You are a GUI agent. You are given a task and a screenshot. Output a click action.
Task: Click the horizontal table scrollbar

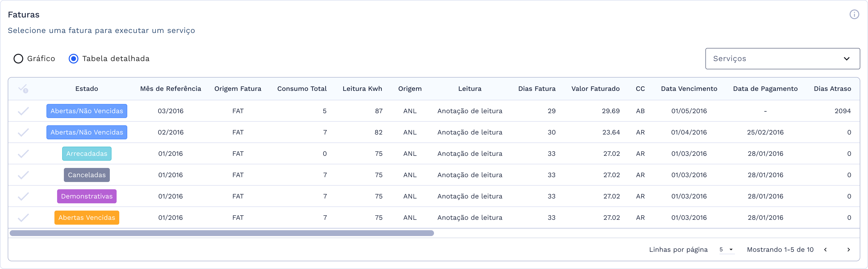click(x=222, y=233)
